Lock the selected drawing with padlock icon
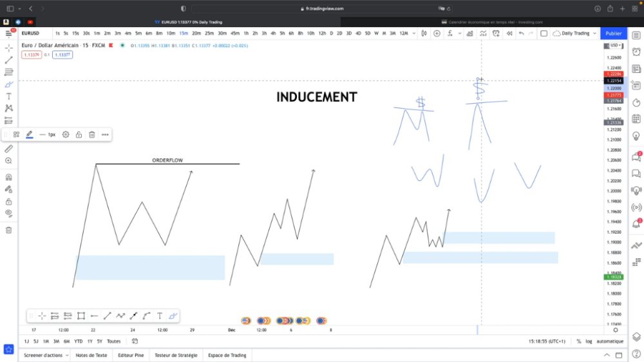 click(79, 135)
